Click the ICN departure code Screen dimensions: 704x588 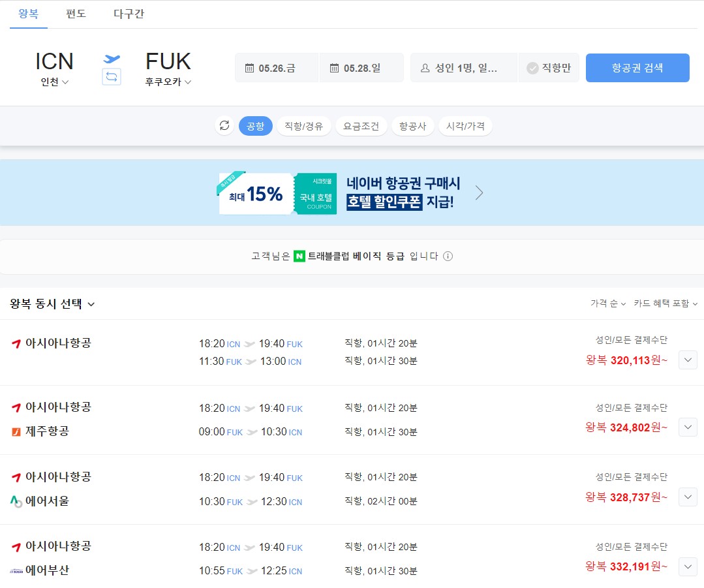coord(54,61)
